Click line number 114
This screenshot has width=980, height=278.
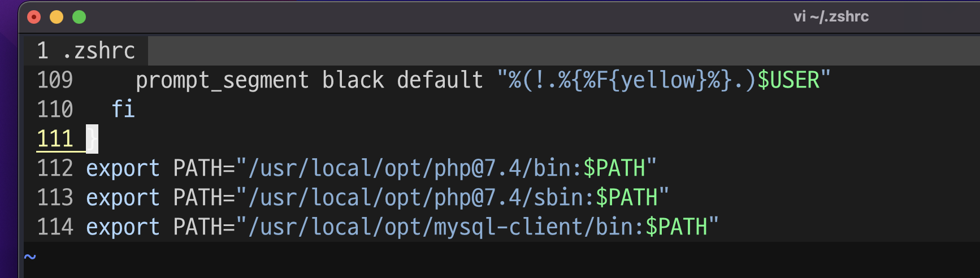tap(55, 227)
